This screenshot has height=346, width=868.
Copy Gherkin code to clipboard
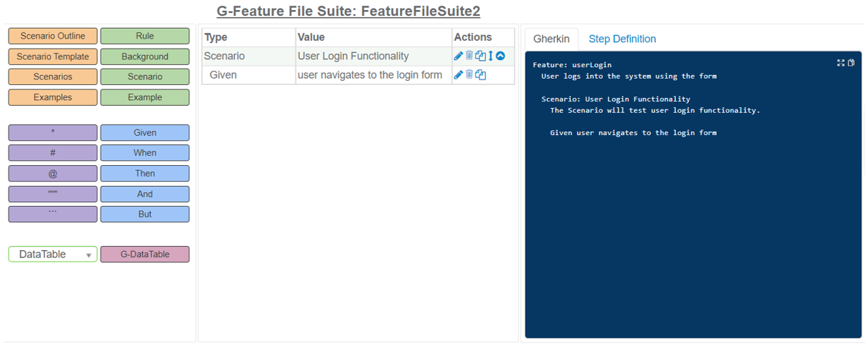point(851,63)
